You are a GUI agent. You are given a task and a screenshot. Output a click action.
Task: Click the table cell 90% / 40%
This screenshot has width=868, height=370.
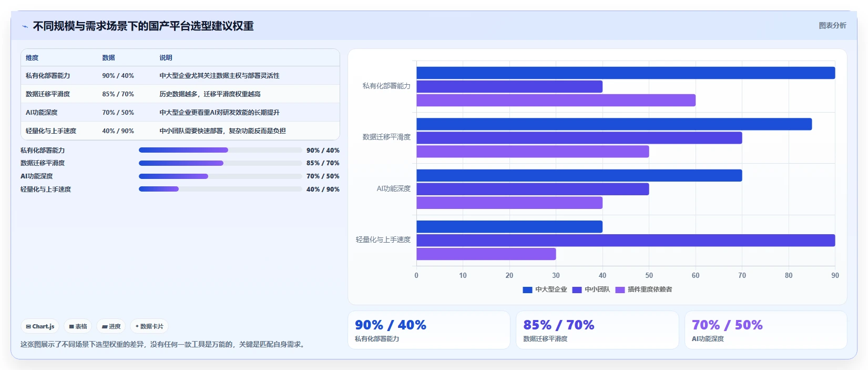tap(118, 76)
